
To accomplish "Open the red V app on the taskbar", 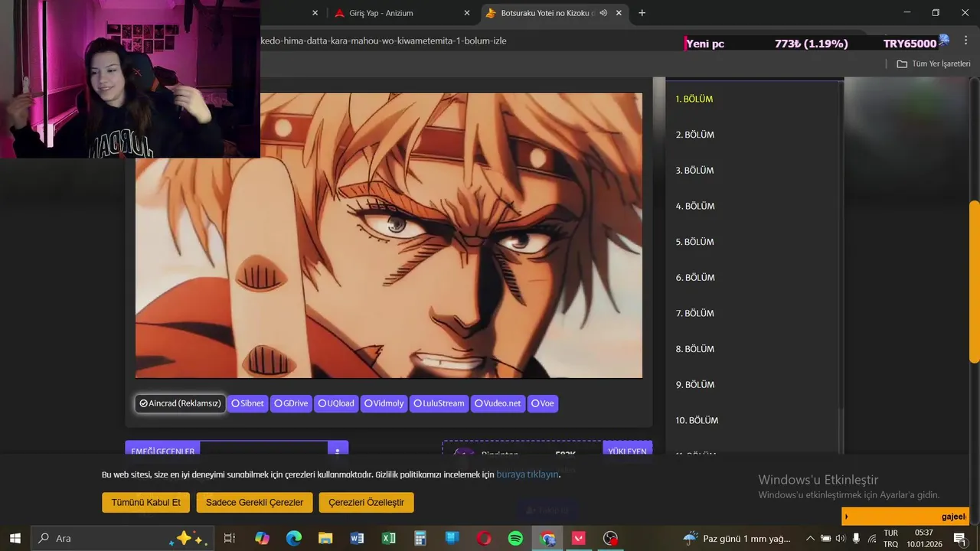I will coord(579,538).
